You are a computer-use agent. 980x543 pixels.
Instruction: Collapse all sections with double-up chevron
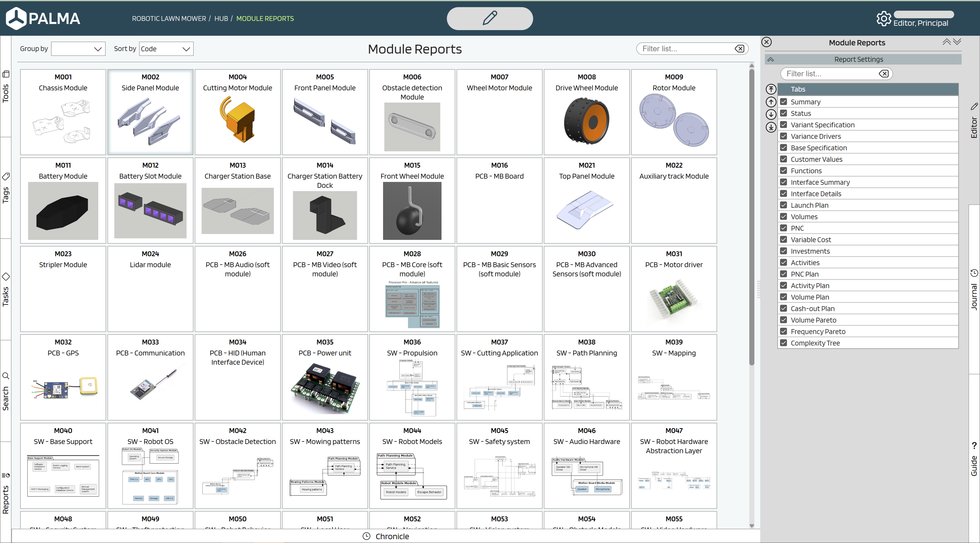click(x=947, y=42)
